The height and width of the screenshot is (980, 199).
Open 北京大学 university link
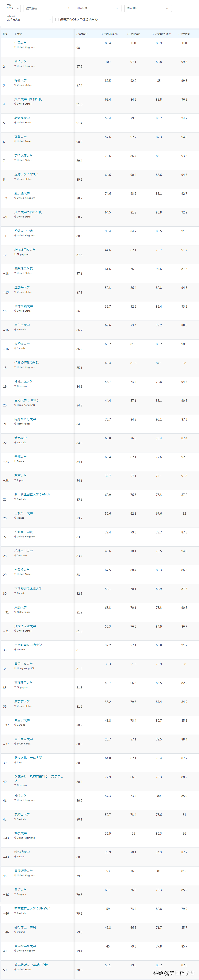click(x=21, y=833)
